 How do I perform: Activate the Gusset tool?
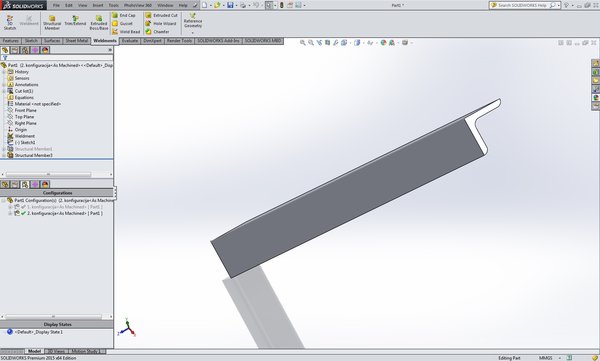[x=122, y=23]
